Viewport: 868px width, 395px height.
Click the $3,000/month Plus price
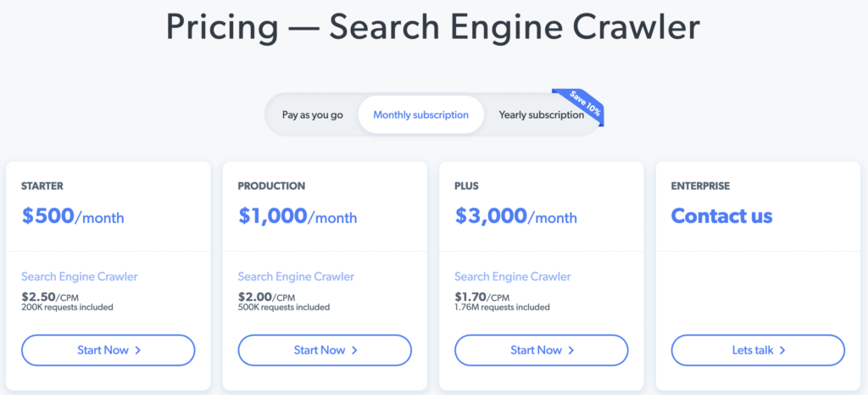coord(515,216)
